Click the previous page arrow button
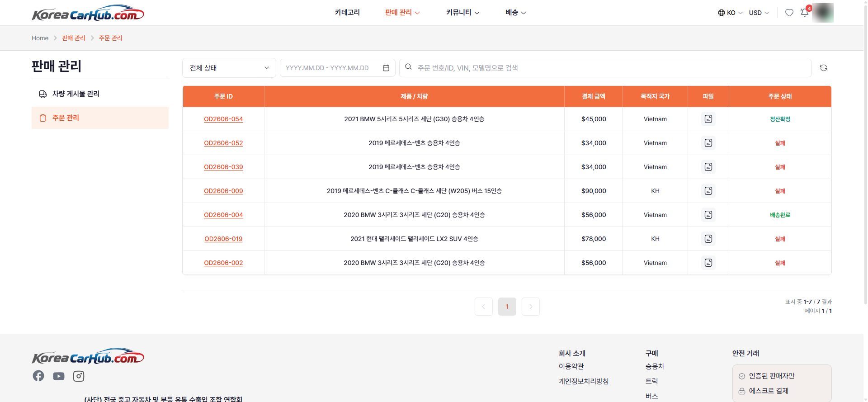 [x=483, y=307]
